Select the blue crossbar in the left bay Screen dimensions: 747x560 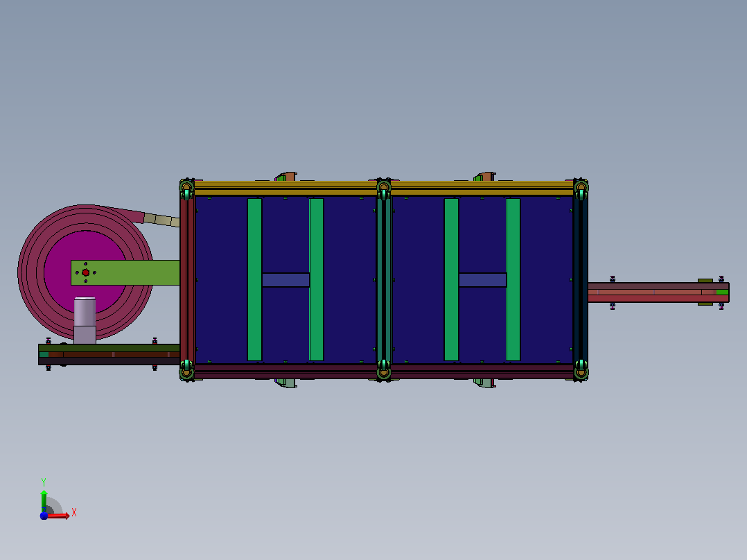[x=285, y=280]
